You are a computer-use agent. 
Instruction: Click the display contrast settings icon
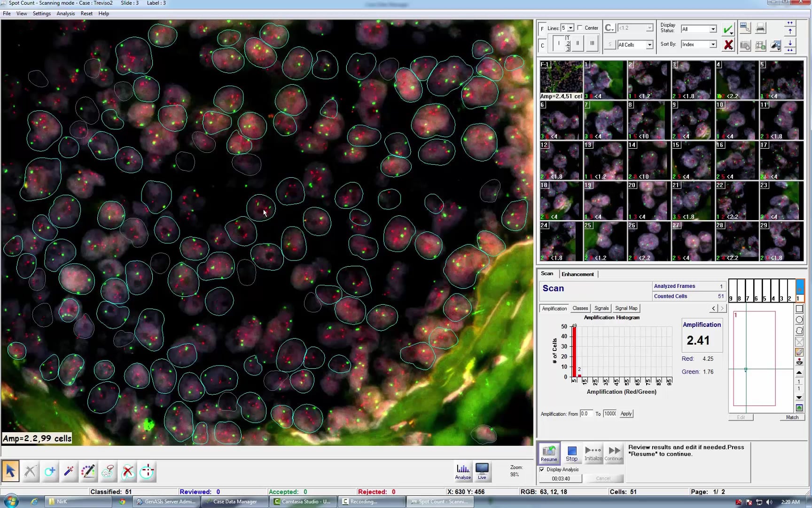point(775,45)
